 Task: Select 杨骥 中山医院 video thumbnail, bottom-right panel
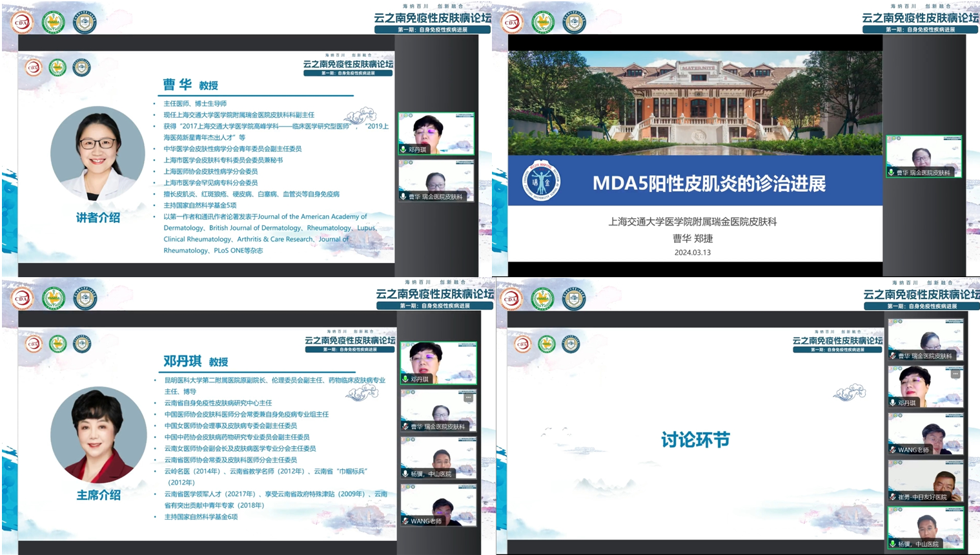point(926,527)
